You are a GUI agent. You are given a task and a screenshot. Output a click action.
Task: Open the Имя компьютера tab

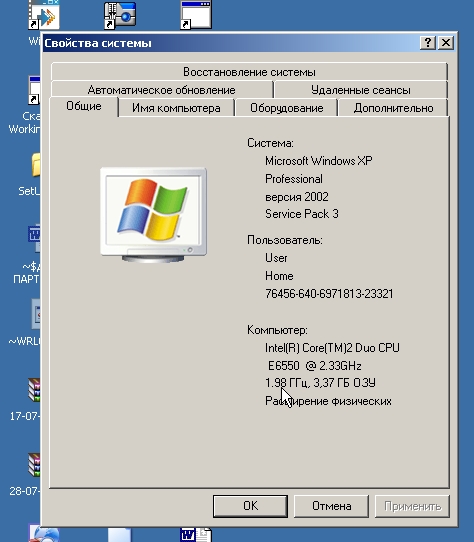click(x=176, y=108)
